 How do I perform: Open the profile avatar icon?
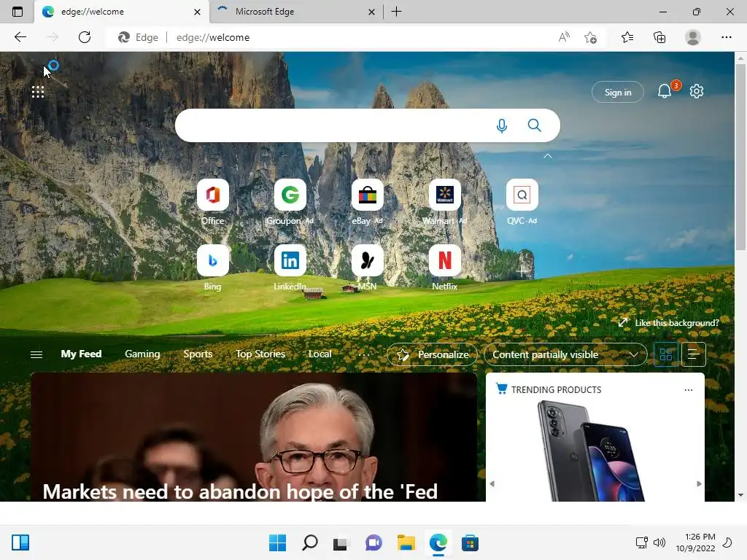693,37
